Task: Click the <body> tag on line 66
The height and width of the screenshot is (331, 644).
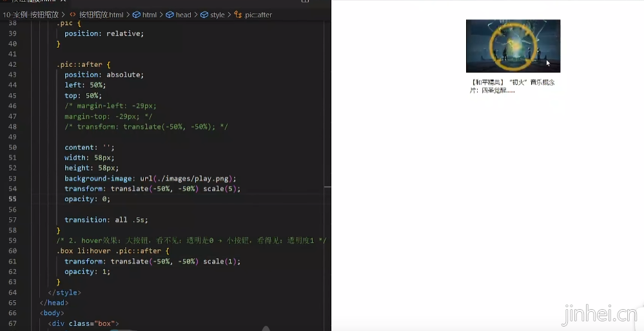Action: [52, 313]
